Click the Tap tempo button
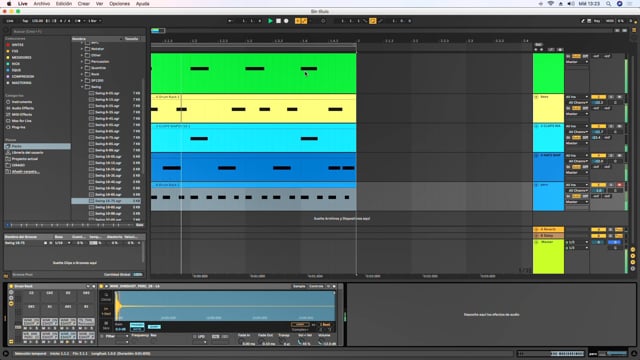 point(25,21)
